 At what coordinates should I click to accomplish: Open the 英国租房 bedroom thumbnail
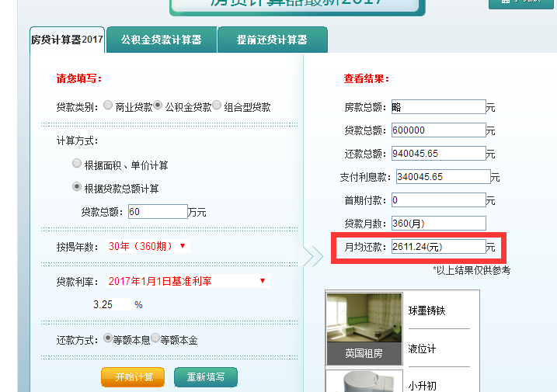pos(364,317)
